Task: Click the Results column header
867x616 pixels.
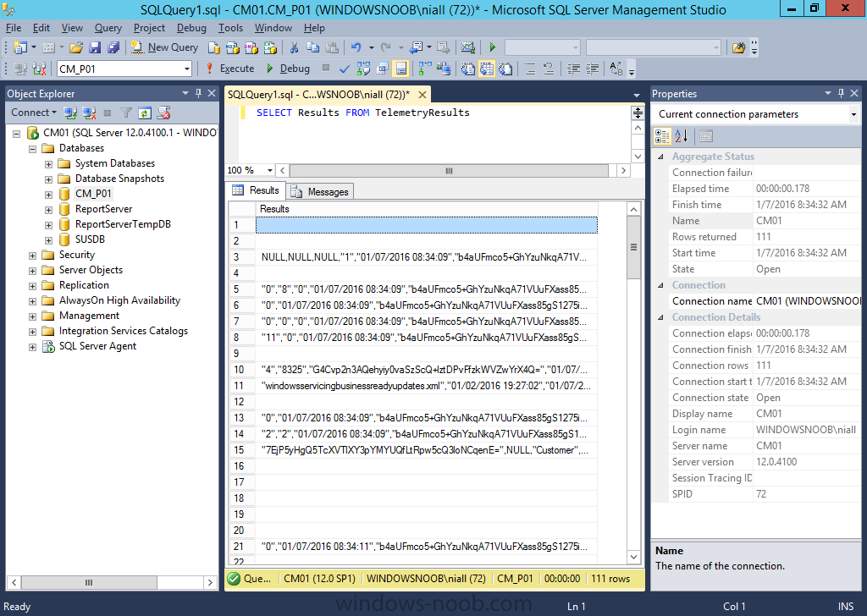Action: [427, 209]
